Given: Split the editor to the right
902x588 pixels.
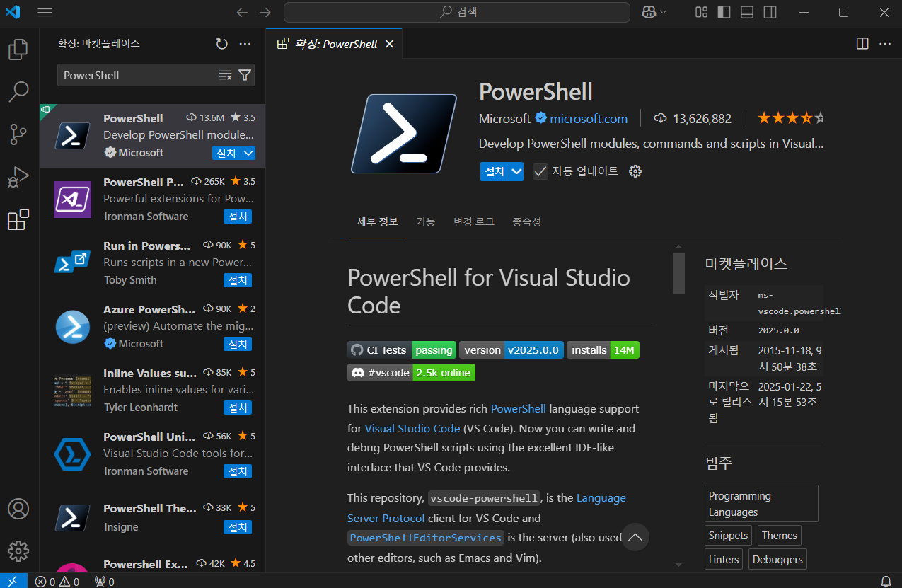Looking at the screenshot, I should coord(862,44).
